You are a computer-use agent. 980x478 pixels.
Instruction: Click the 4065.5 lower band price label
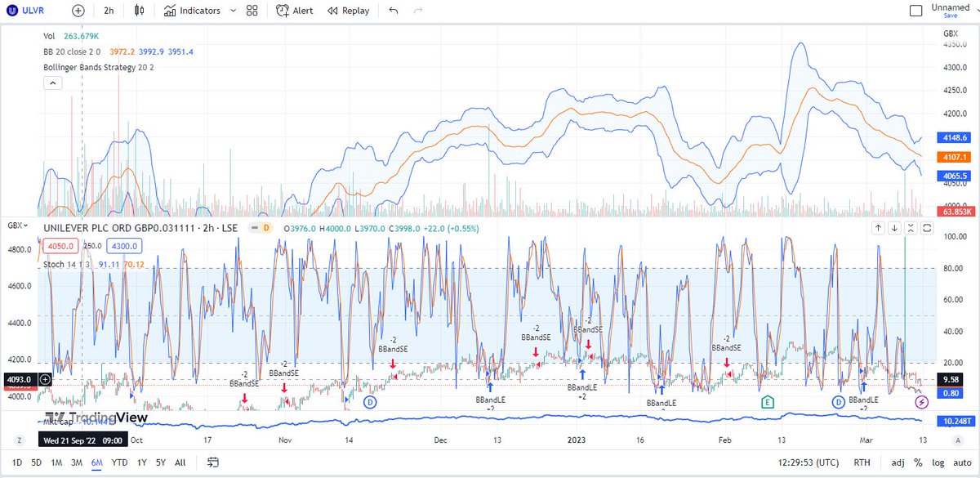click(955, 176)
